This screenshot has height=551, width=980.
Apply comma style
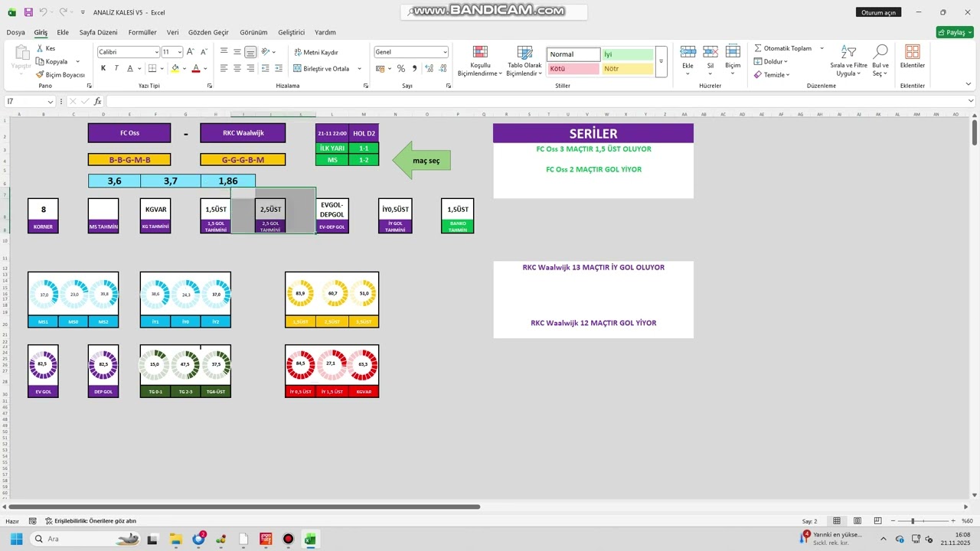(415, 68)
